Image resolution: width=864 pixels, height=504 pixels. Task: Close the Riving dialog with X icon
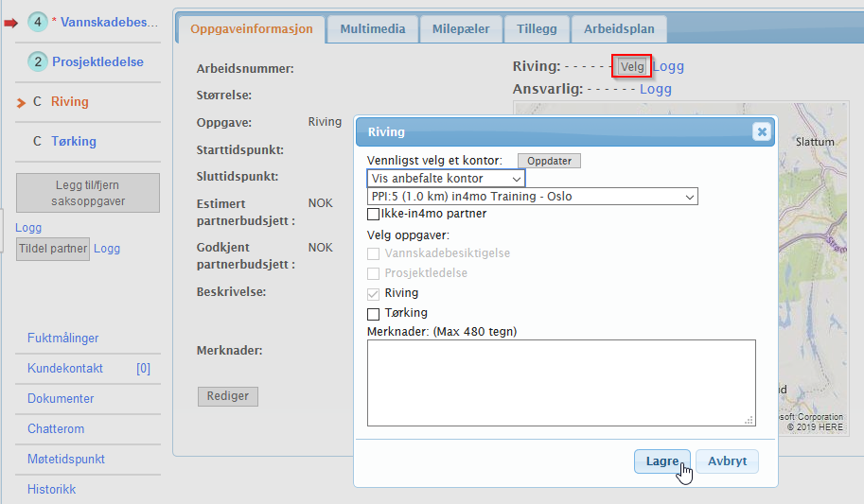(762, 132)
